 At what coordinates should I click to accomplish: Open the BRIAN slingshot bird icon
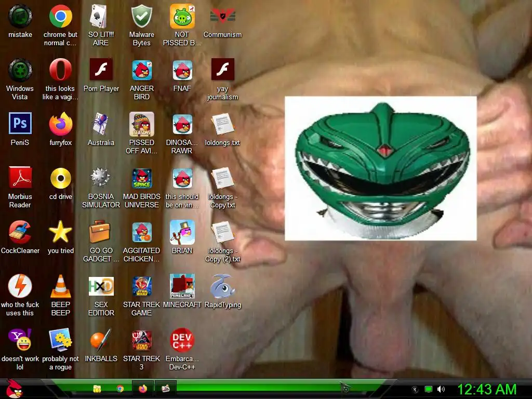click(x=182, y=232)
